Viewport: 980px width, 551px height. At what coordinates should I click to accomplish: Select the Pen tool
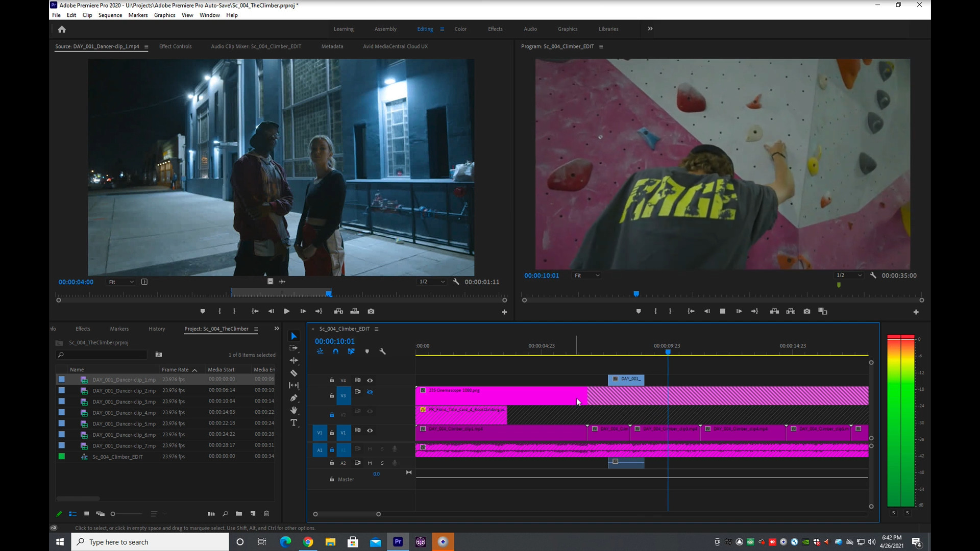[x=294, y=398]
